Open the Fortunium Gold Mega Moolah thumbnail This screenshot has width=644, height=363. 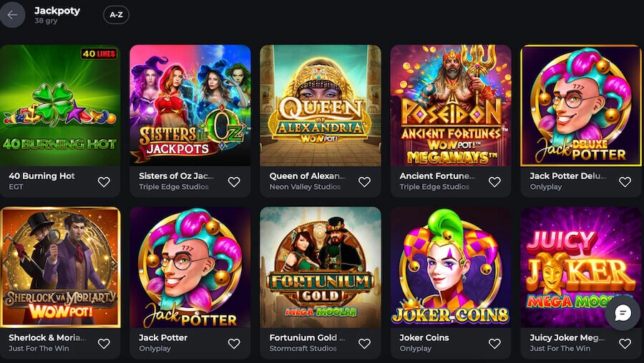(x=321, y=267)
